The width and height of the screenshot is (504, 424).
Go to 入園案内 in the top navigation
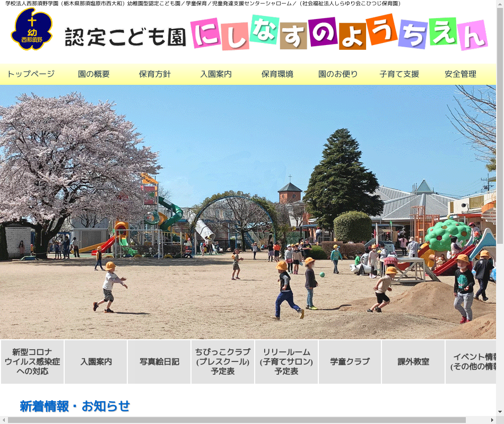click(x=216, y=74)
